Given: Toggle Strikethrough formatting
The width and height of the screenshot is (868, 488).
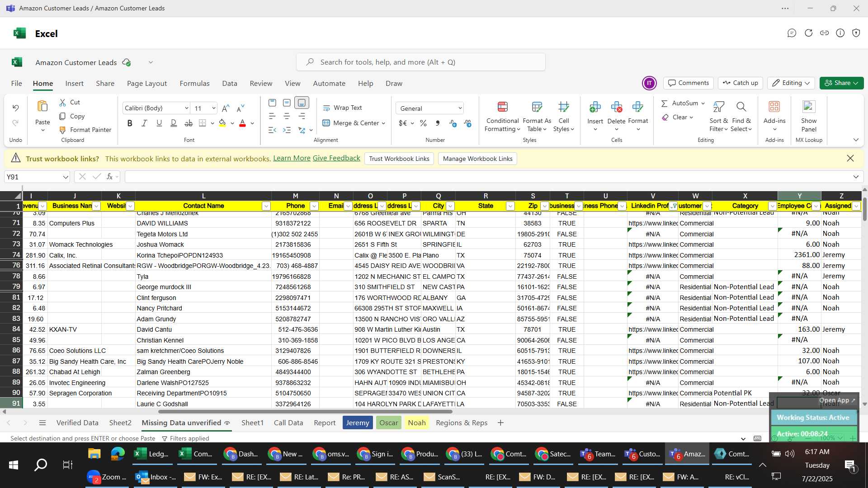Looking at the screenshot, I should point(189,123).
